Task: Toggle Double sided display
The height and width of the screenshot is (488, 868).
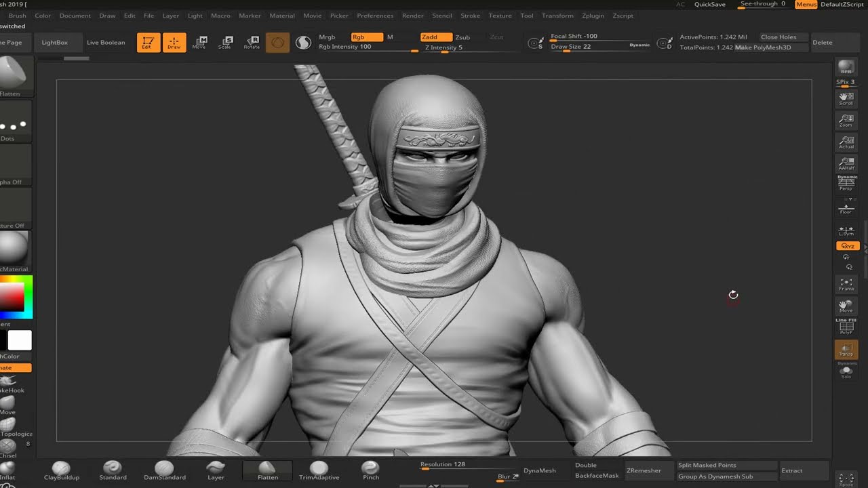Action: pyautogui.click(x=586, y=465)
